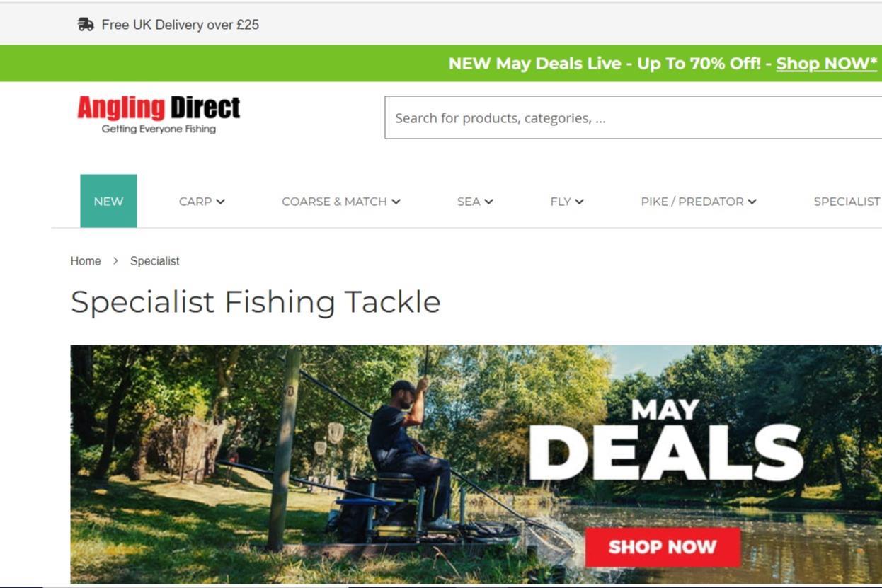Click the red SHOP NOW button
882x588 pixels.
click(x=663, y=547)
